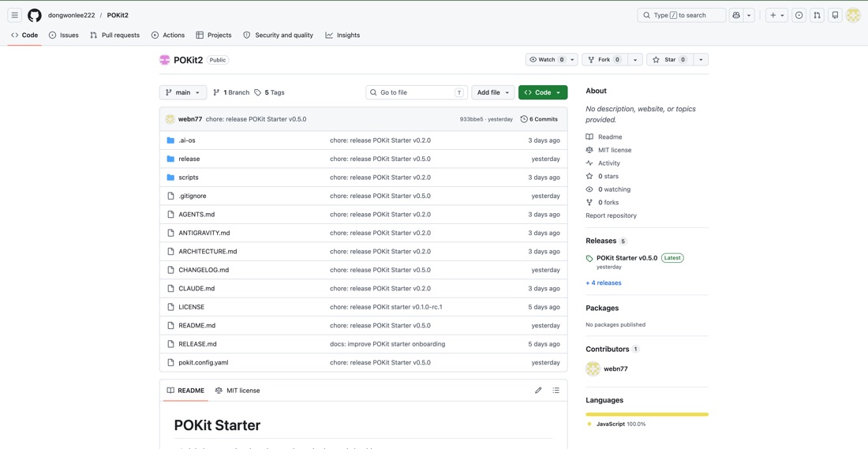Open the Create new plus dropdown
This screenshot has height=449, width=868.
point(777,16)
